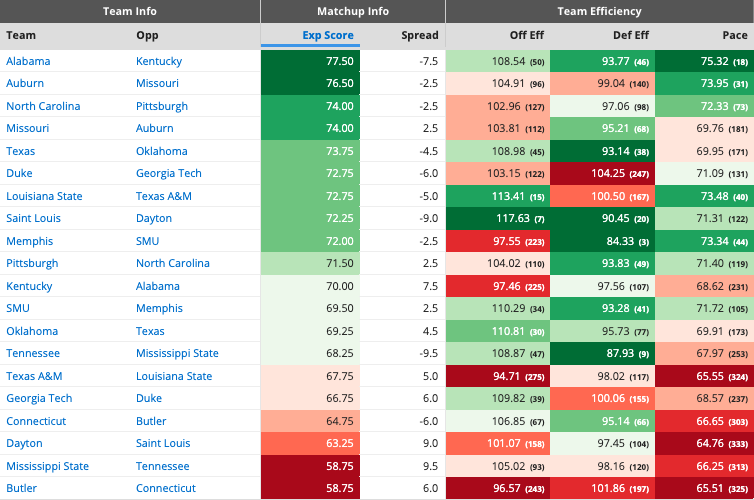Screen dimensions: 754x500
Task: Sort by the Pace column header
Action: click(735, 35)
